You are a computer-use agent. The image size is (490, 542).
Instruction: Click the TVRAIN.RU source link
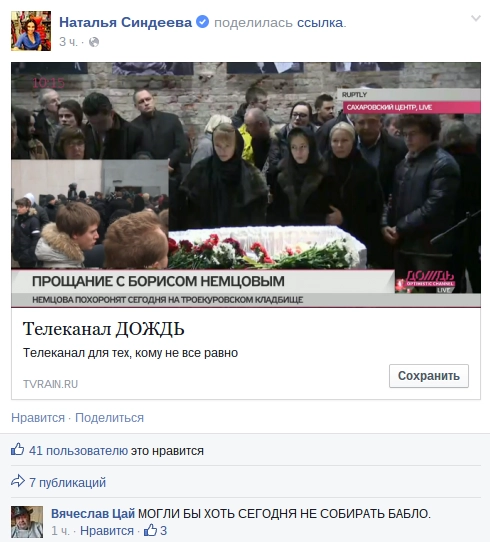tap(50, 384)
